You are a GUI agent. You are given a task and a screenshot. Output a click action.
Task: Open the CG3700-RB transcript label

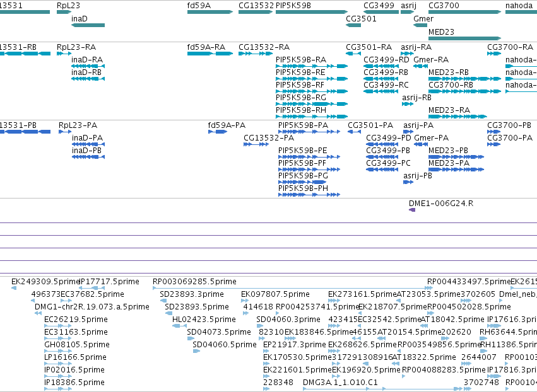451,85
